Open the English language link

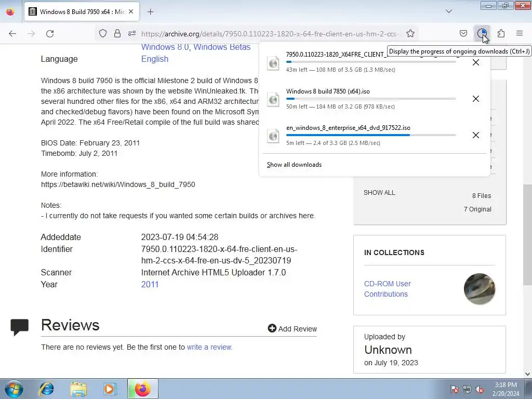[x=155, y=59]
